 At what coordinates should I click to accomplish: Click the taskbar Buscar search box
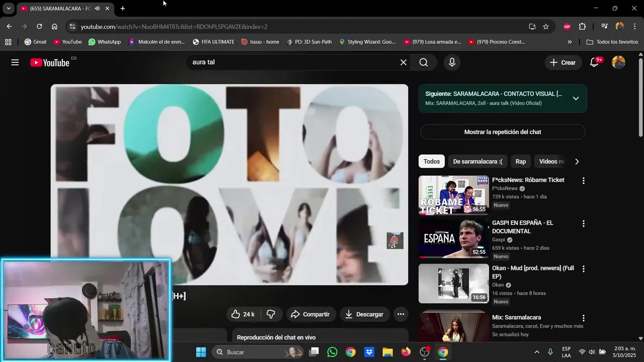tap(258, 352)
